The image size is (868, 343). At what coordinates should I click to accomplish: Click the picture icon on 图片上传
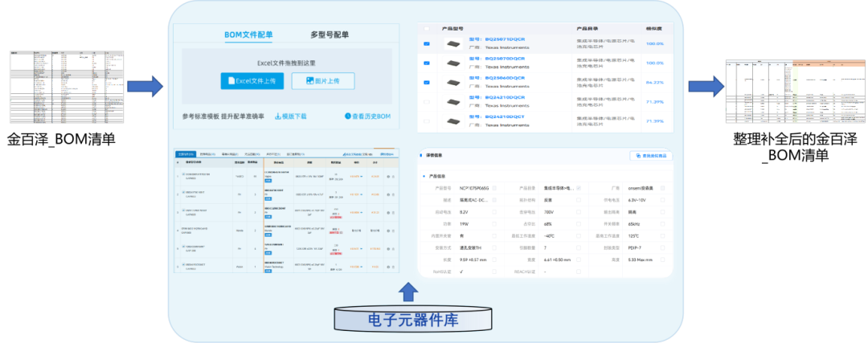[x=310, y=81]
